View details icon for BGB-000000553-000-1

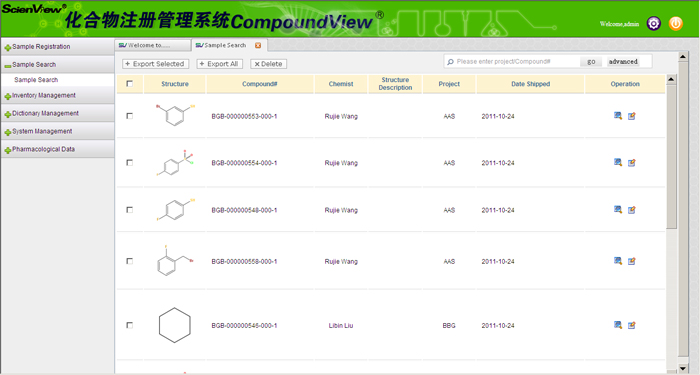tap(618, 116)
